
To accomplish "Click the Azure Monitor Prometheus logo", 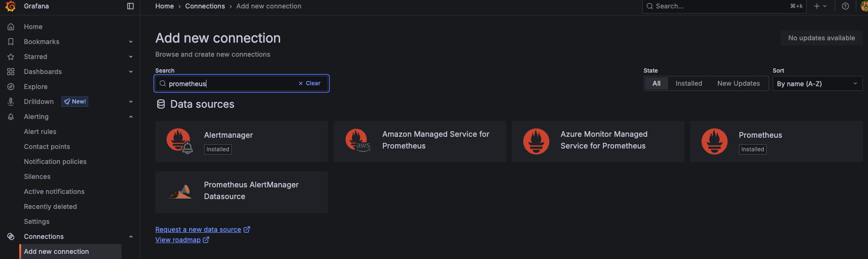I will pyautogui.click(x=536, y=141).
